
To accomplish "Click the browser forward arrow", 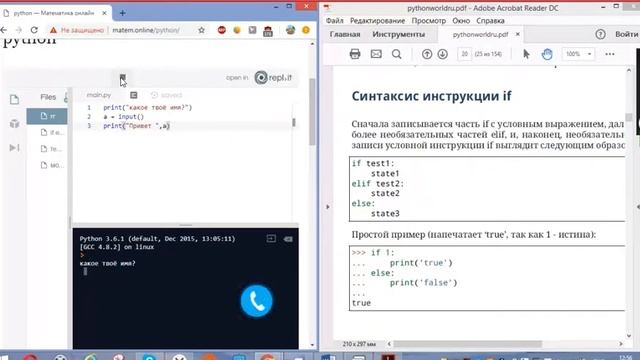I will pyautogui.click(x=19, y=30).
